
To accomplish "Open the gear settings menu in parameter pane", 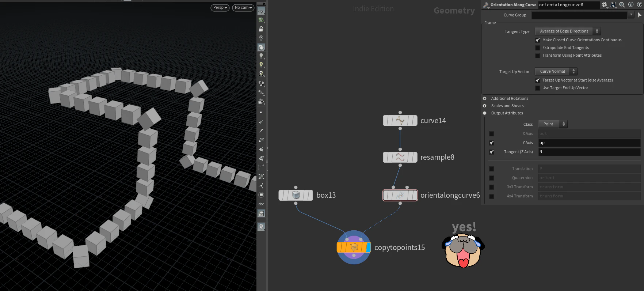I will click(x=605, y=5).
